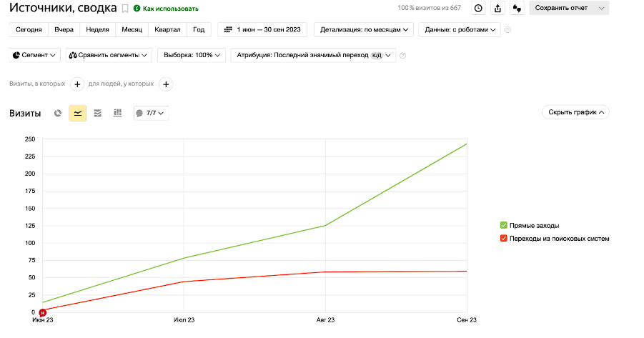Add a people condition with the plus button
This screenshot has width=644, height=338.
click(x=166, y=84)
